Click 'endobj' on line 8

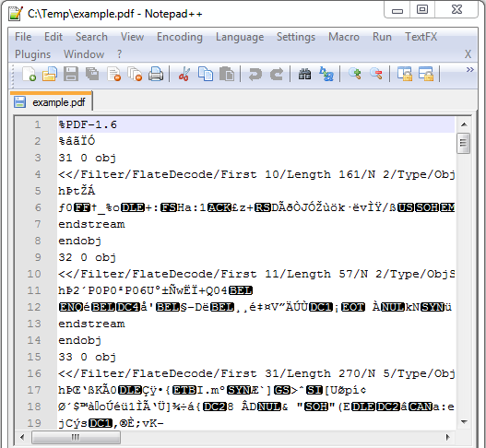click(80, 241)
